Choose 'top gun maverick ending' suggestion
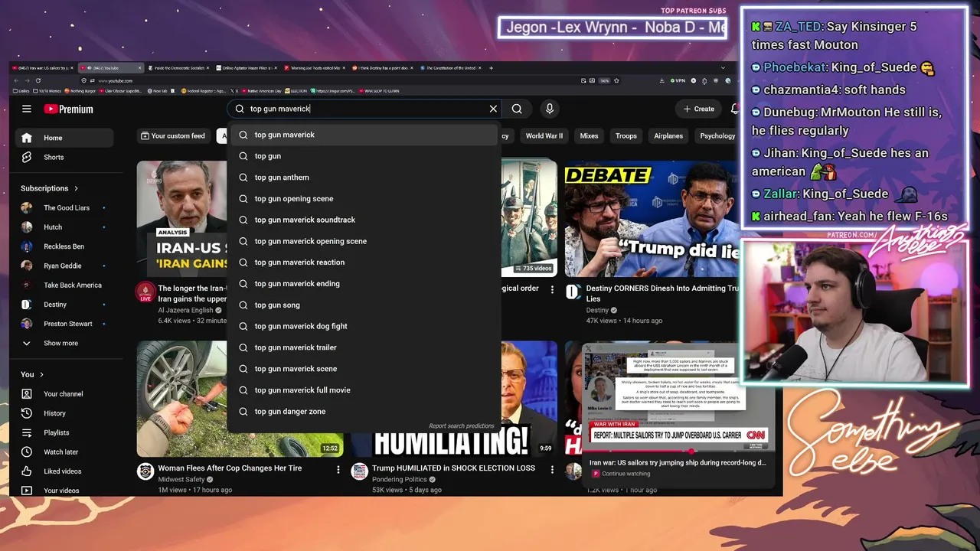The width and height of the screenshot is (980, 551). pyautogui.click(x=364, y=284)
